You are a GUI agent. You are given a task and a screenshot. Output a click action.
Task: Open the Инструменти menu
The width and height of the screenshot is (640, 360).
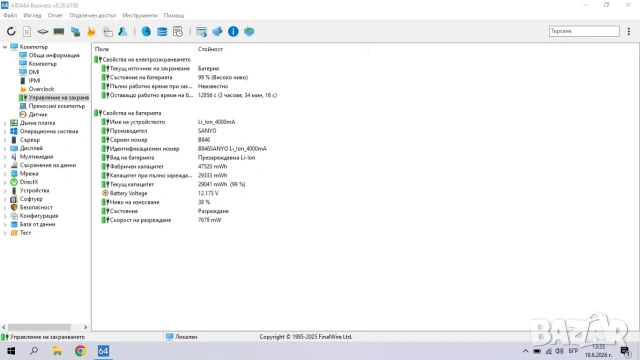pyautogui.click(x=140, y=16)
